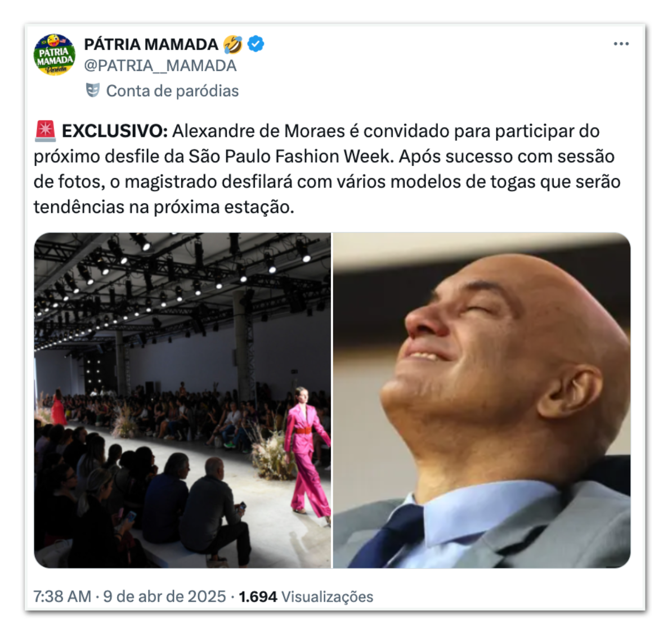Click the laughing emoji beside account name
672x636 pixels.
(232, 44)
